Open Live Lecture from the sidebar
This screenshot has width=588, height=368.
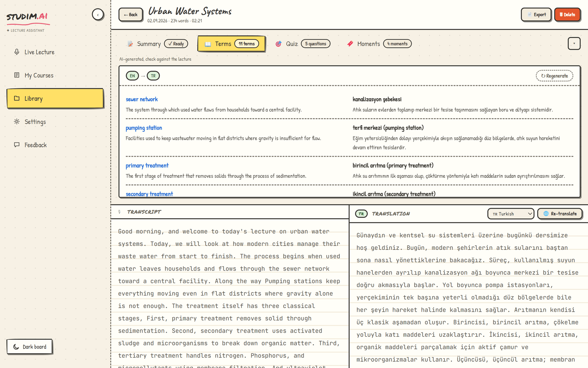point(55,52)
